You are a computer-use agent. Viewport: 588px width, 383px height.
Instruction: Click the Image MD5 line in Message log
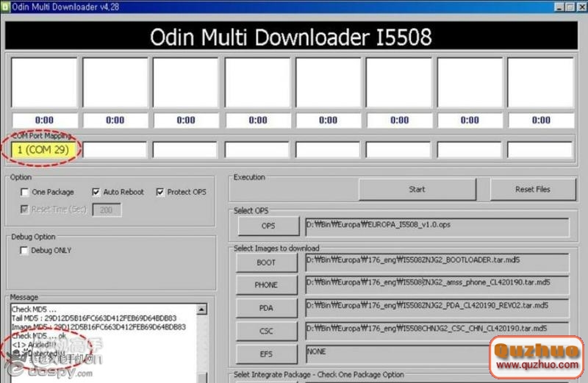point(98,327)
